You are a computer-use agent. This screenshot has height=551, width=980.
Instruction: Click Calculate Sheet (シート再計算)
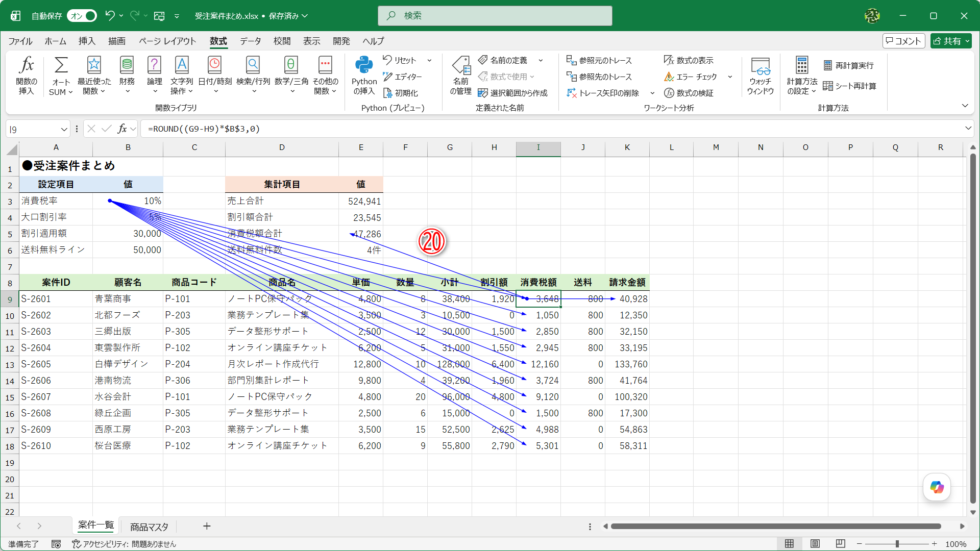coord(850,86)
